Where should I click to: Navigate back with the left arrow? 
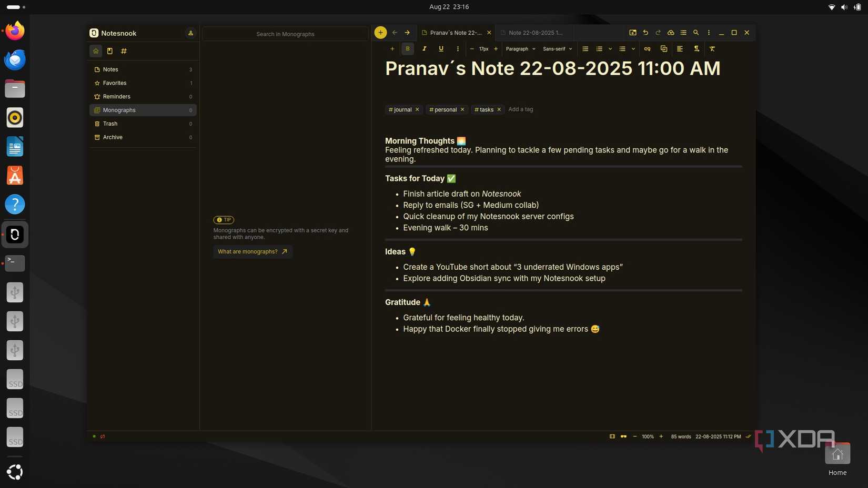395,33
